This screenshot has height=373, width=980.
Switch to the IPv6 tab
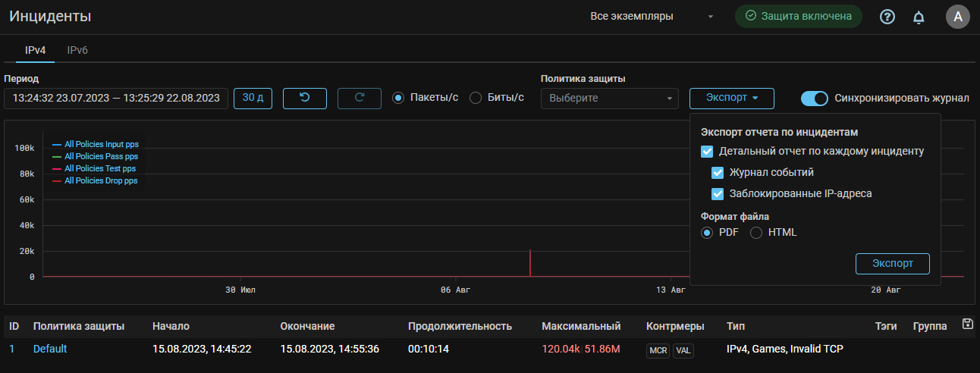[77, 51]
